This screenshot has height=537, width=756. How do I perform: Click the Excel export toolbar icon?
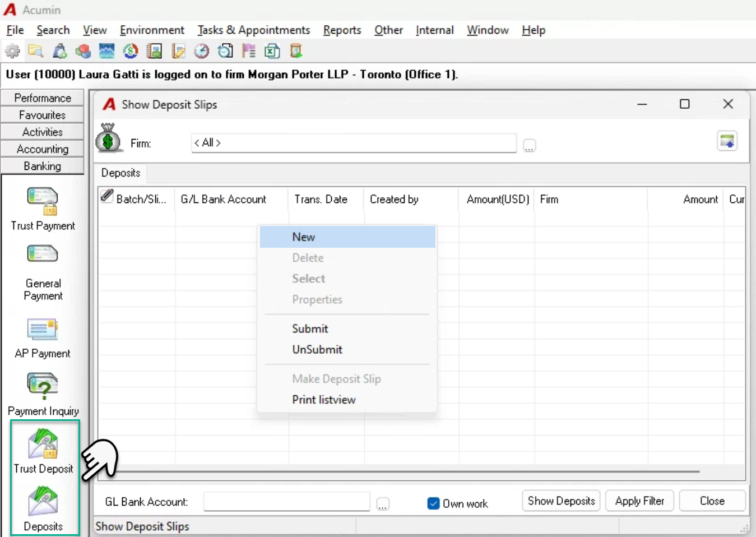click(x=272, y=52)
